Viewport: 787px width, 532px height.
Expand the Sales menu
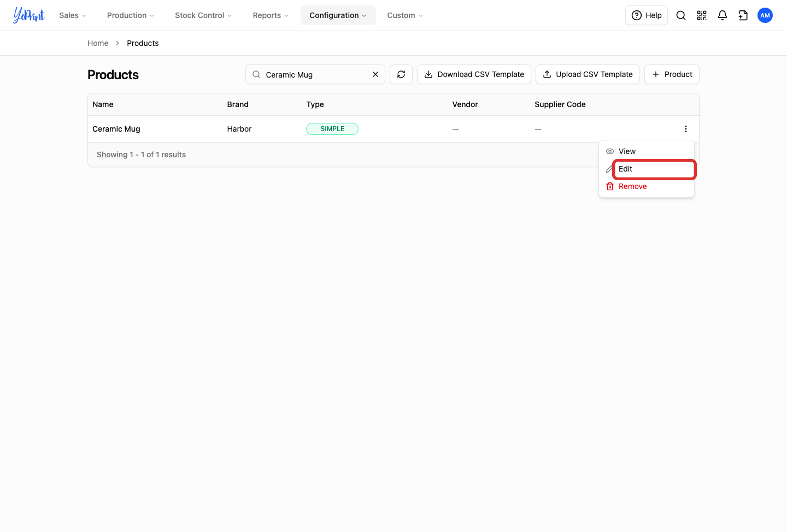[73, 15]
